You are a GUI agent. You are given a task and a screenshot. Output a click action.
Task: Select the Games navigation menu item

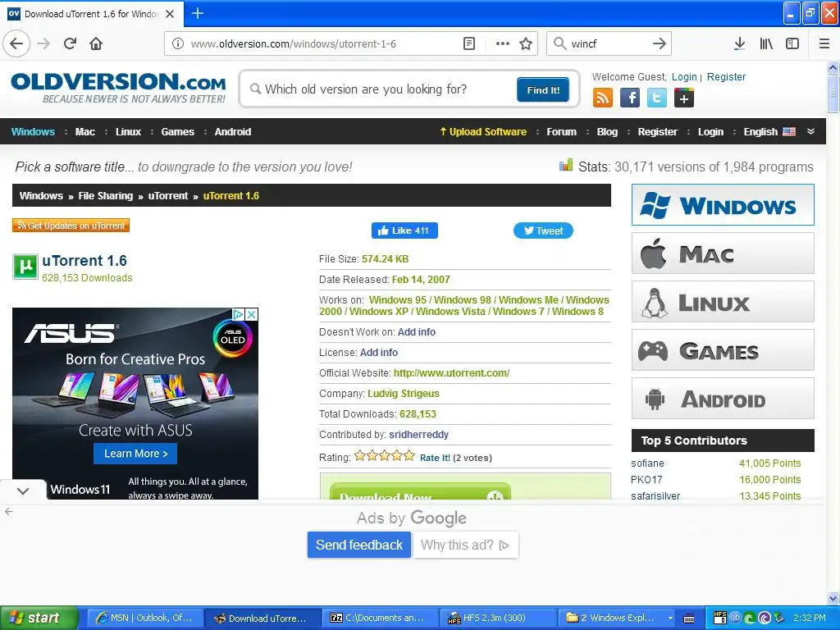(177, 132)
